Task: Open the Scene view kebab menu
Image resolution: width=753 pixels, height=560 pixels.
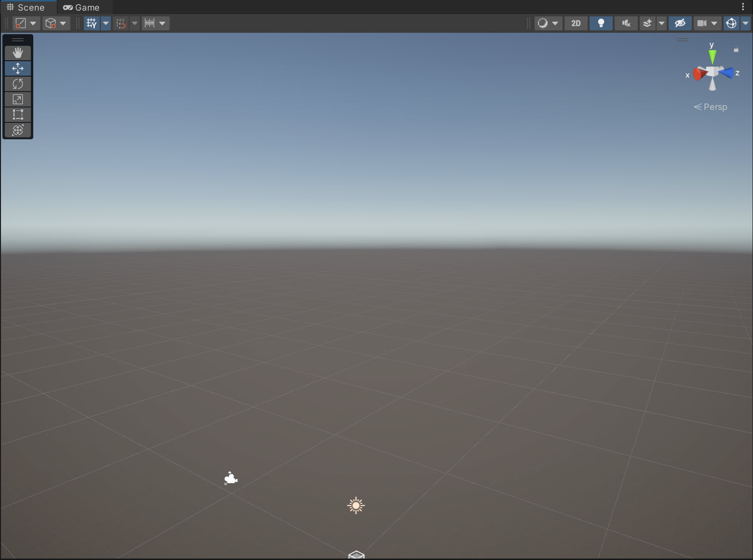Action: [x=743, y=7]
